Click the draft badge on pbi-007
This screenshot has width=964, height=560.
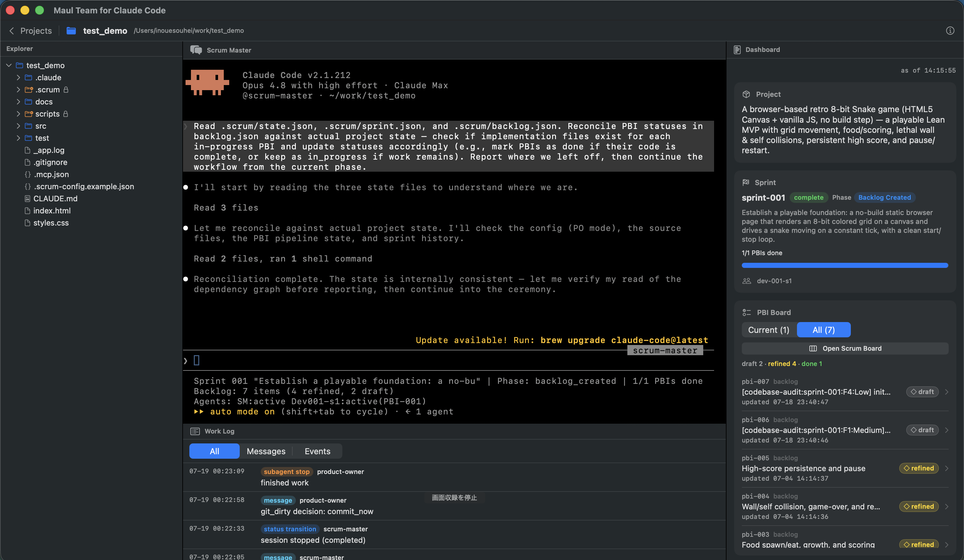click(x=922, y=392)
